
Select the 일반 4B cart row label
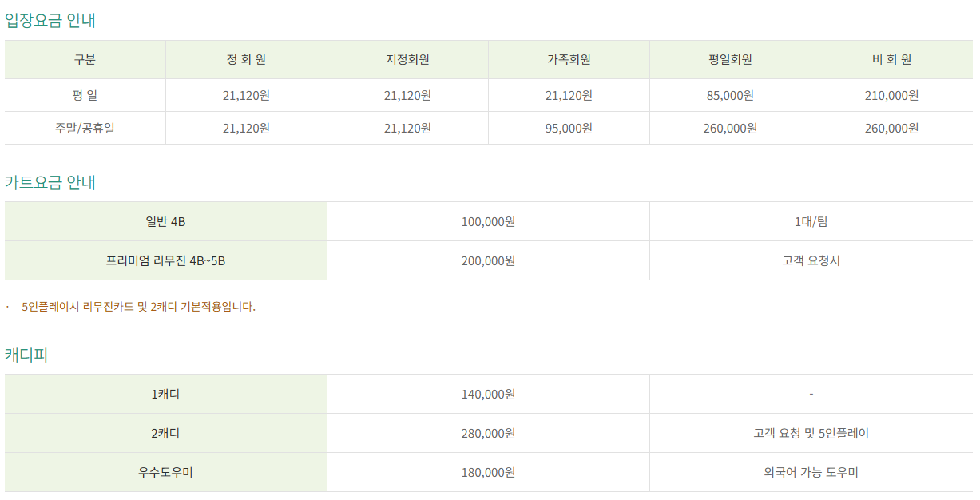(x=165, y=221)
